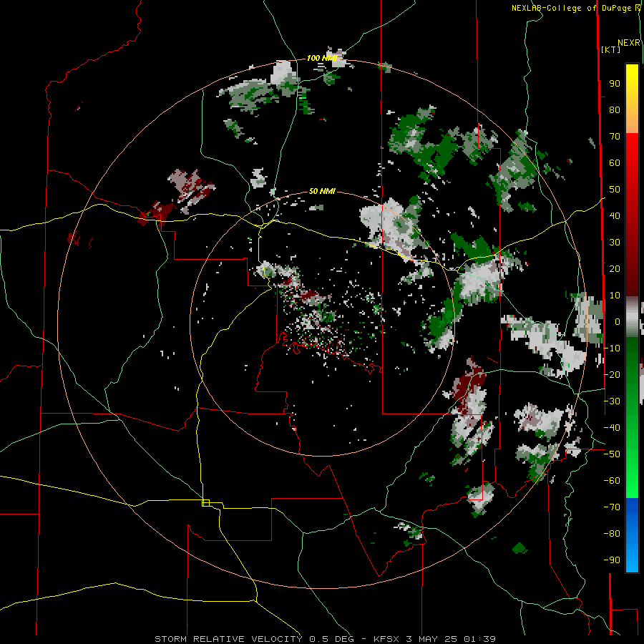Click the -70 value on the color scale
Image resolution: width=644 pixels, height=644 pixels.
pyautogui.click(x=612, y=507)
